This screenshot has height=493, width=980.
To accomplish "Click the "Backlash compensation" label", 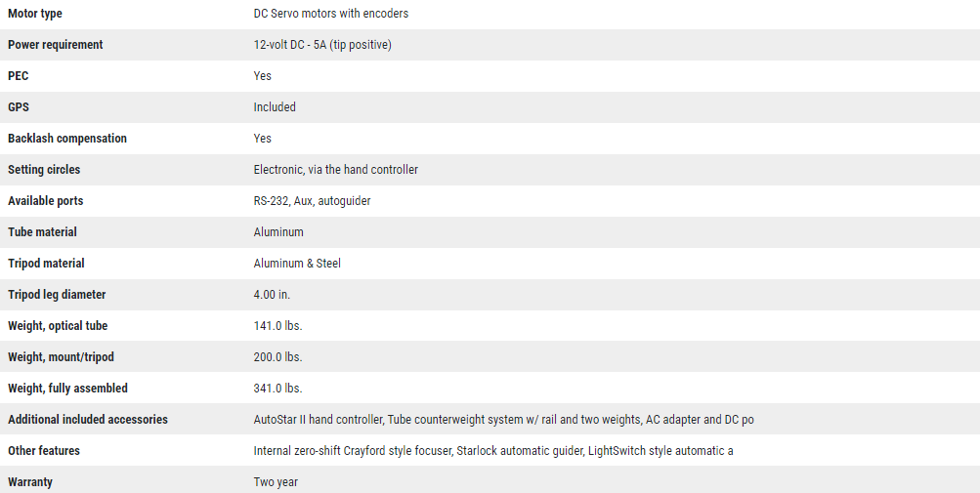I will point(67,139).
